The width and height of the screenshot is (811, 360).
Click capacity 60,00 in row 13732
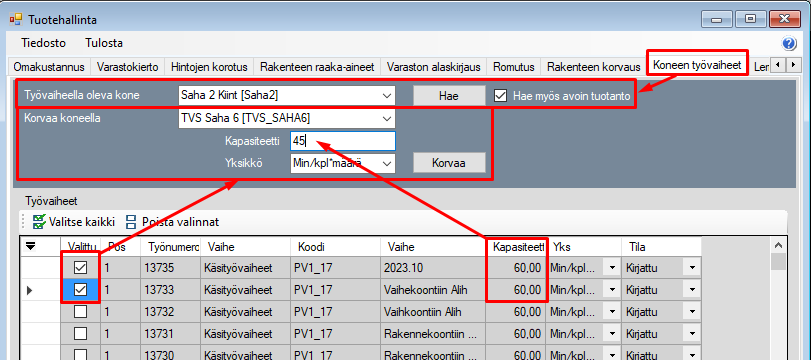click(516, 312)
